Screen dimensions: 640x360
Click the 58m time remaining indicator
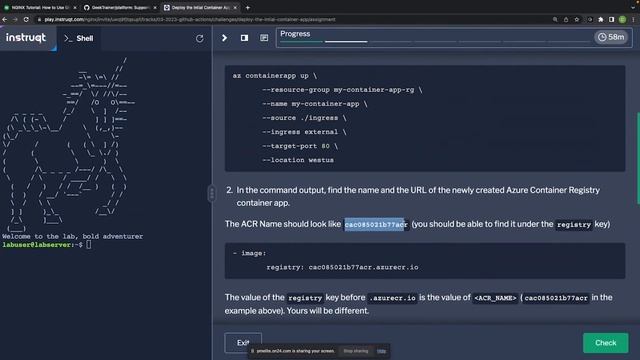click(x=611, y=37)
